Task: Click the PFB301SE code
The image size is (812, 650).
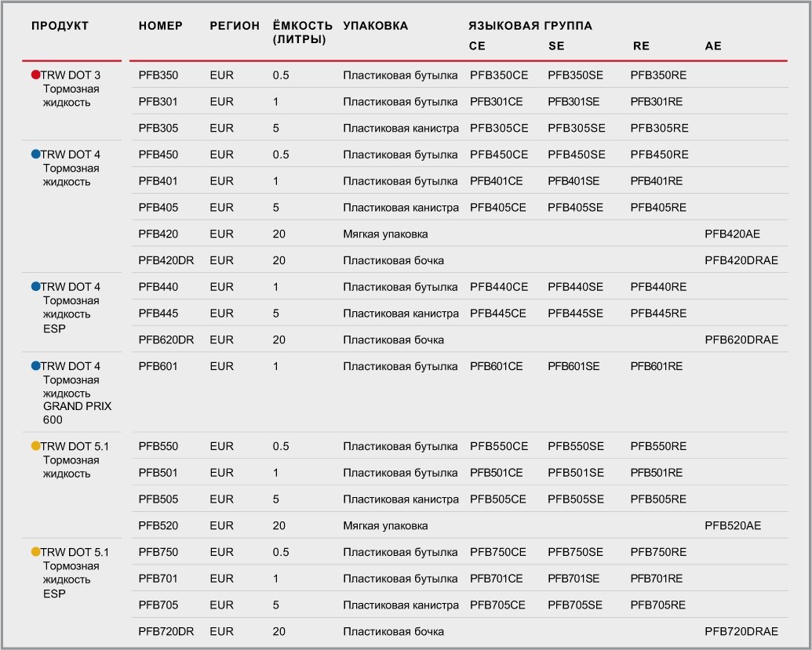Action: point(573,102)
